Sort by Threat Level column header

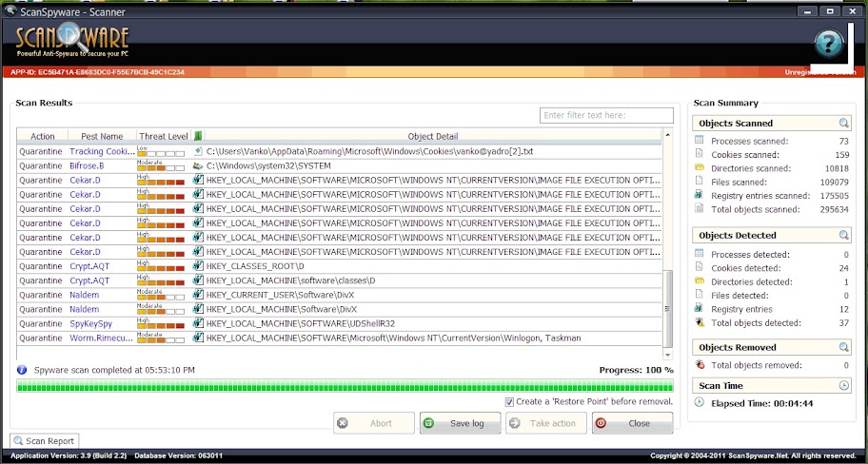pos(164,136)
